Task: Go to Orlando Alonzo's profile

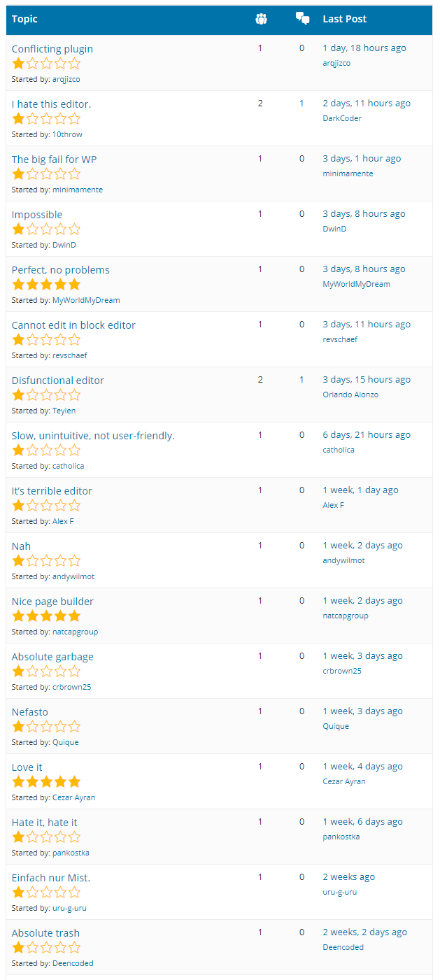Action: click(x=350, y=395)
